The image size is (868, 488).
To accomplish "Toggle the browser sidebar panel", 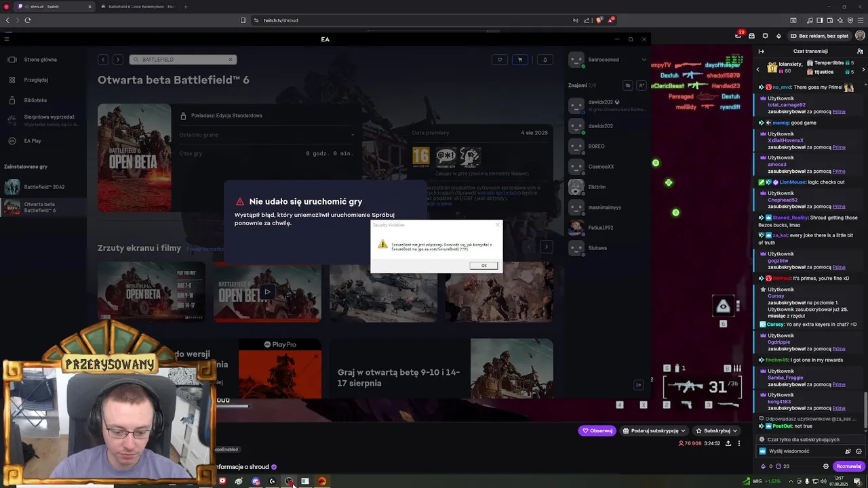I will click(820, 20).
